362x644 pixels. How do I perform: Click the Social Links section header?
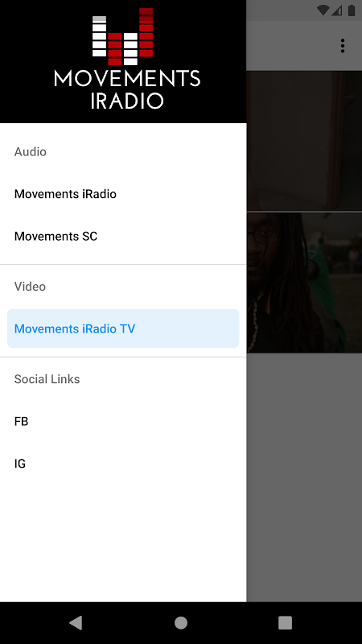click(x=47, y=379)
